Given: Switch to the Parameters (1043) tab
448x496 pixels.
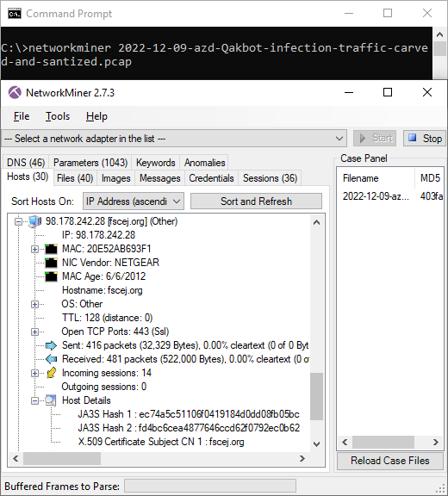Looking at the screenshot, I should 90,163.
